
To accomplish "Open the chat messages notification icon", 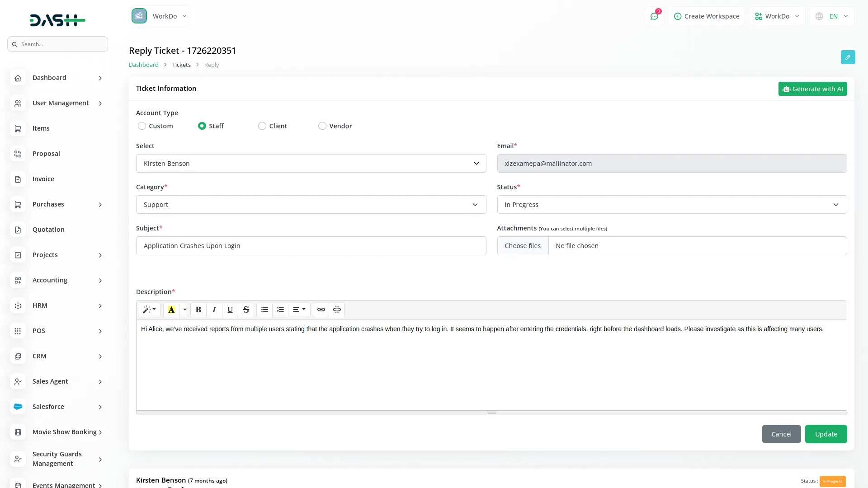I will click(654, 16).
